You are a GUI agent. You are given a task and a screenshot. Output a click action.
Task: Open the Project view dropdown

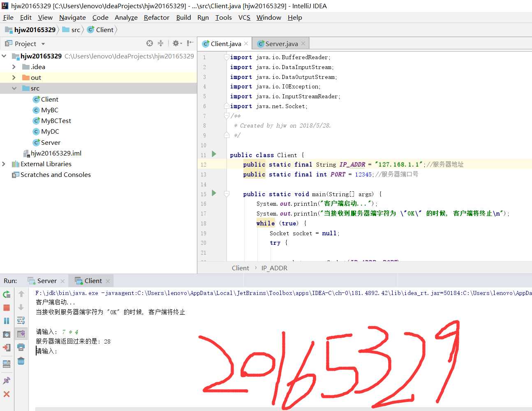tap(43, 44)
